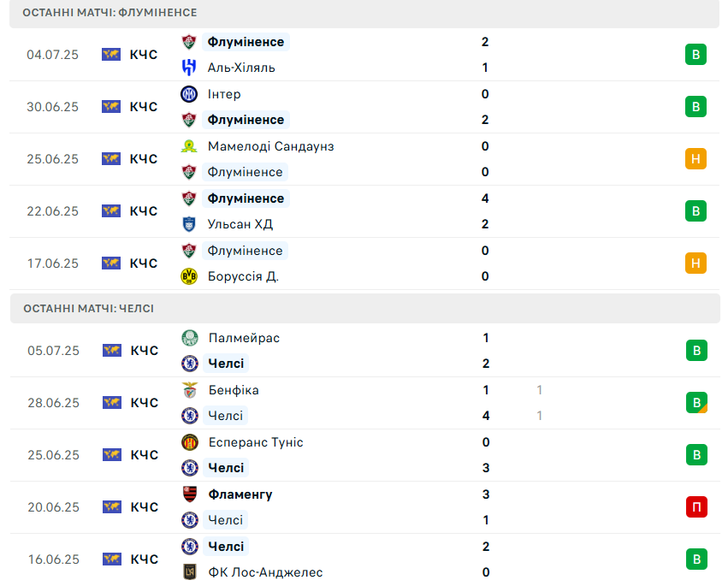The height and width of the screenshot is (586, 728).
Task: Click the Mamelodi Sundowns team logo
Action: 189,146
